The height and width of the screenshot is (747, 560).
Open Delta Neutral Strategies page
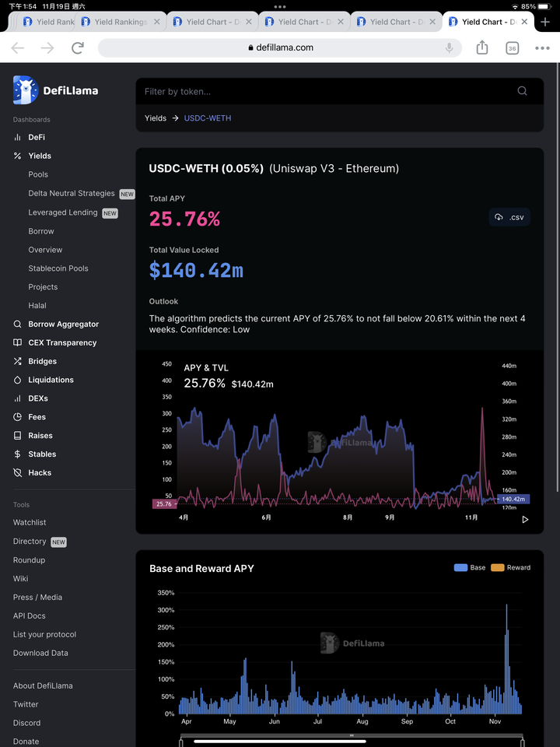[72, 194]
